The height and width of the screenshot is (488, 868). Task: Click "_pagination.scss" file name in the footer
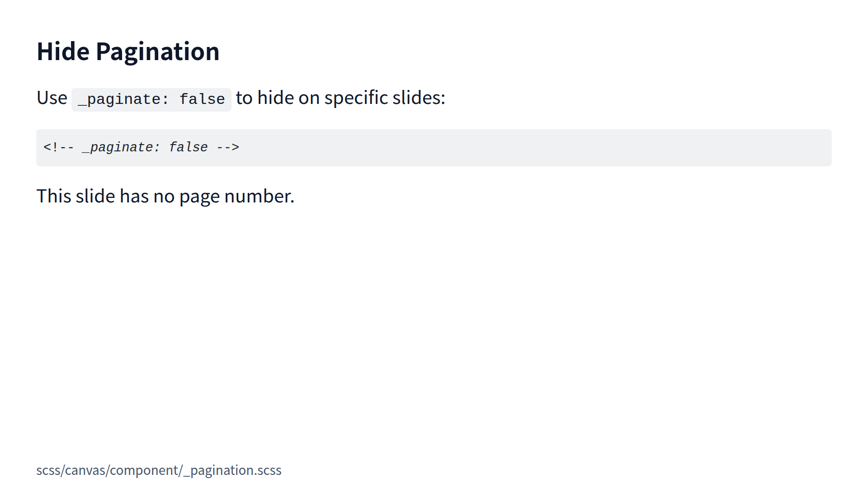coord(232,470)
